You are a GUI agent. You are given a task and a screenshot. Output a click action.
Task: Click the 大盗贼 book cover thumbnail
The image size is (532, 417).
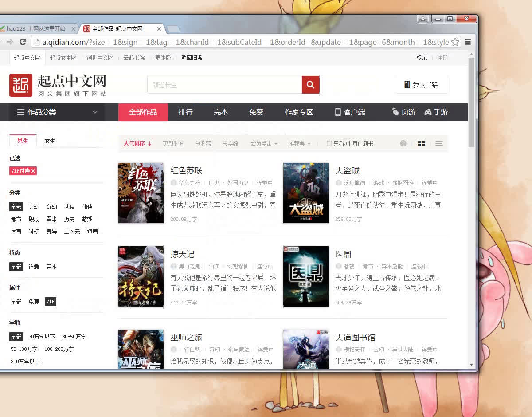pos(306,193)
